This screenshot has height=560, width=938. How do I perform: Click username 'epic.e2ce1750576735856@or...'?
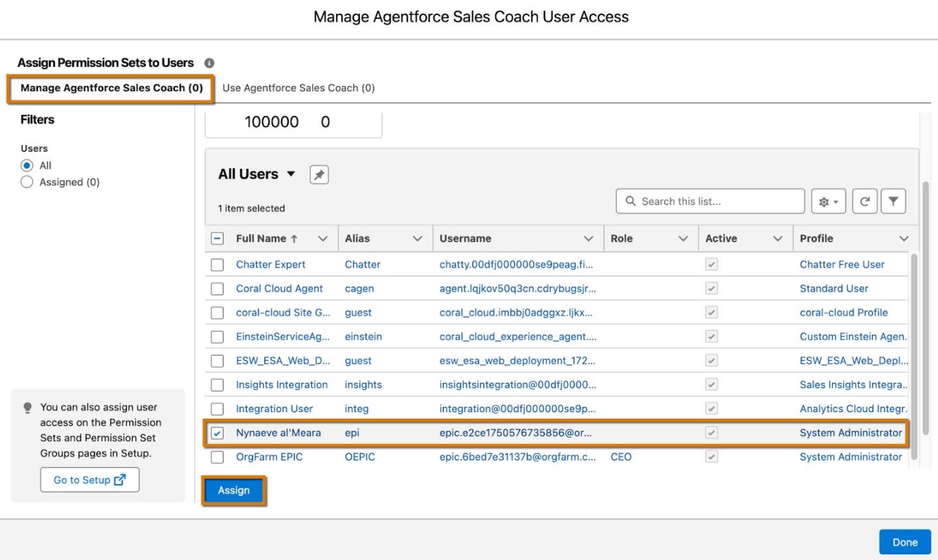(515, 433)
